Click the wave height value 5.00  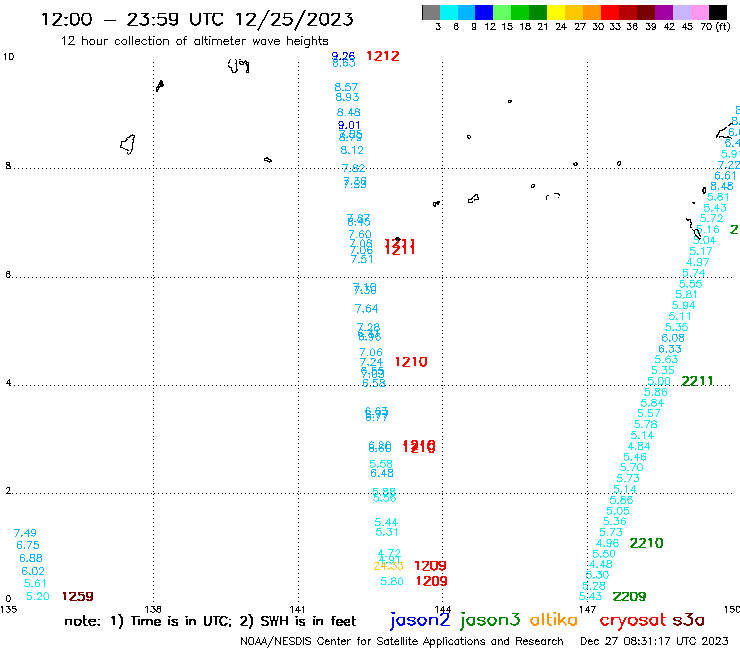tap(659, 381)
